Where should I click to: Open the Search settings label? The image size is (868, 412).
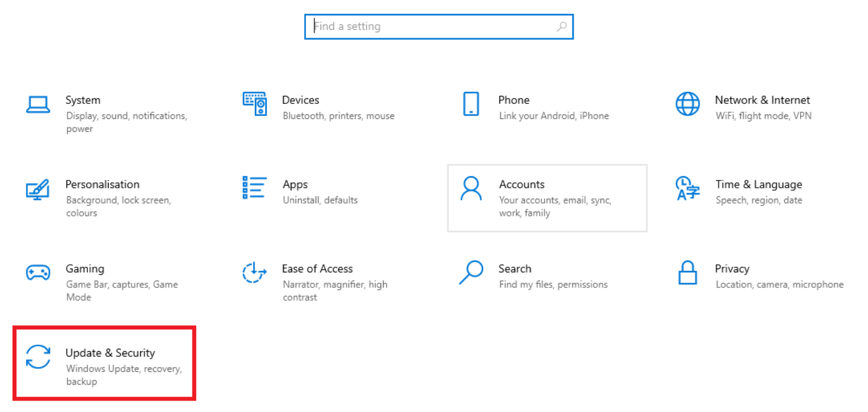(x=515, y=269)
